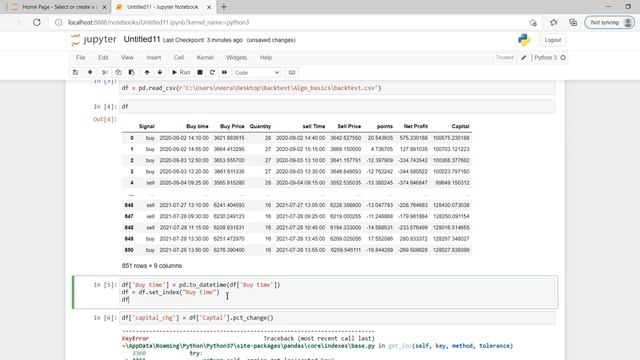Interrupt the kernel with stop icon
This screenshot has height=360, width=640.
click(200, 72)
